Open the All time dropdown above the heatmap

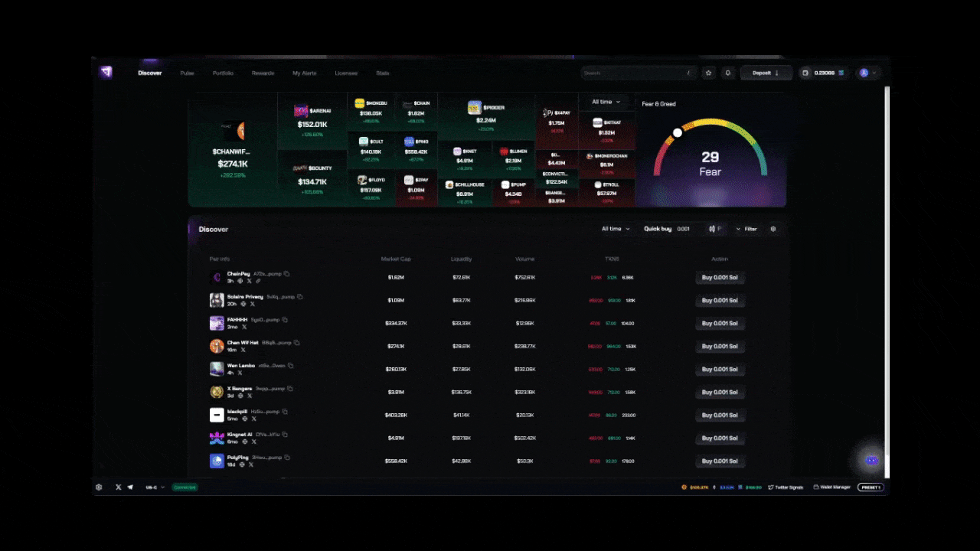tap(606, 101)
